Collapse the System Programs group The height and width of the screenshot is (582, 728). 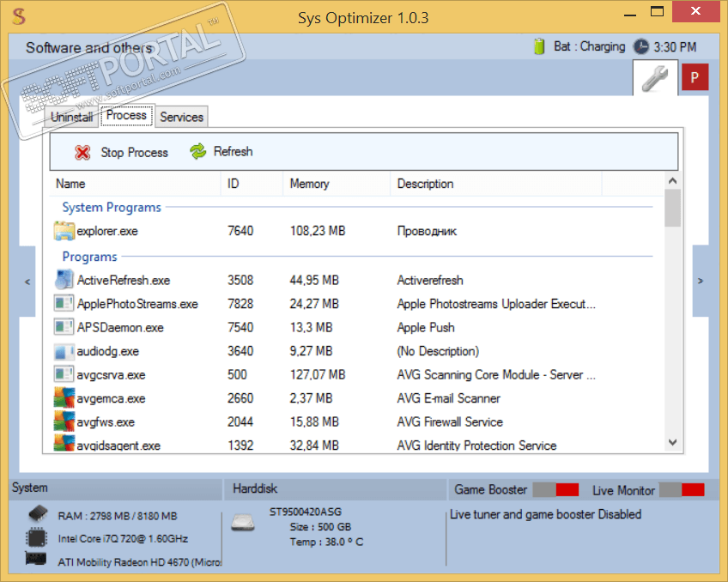[112, 207]
